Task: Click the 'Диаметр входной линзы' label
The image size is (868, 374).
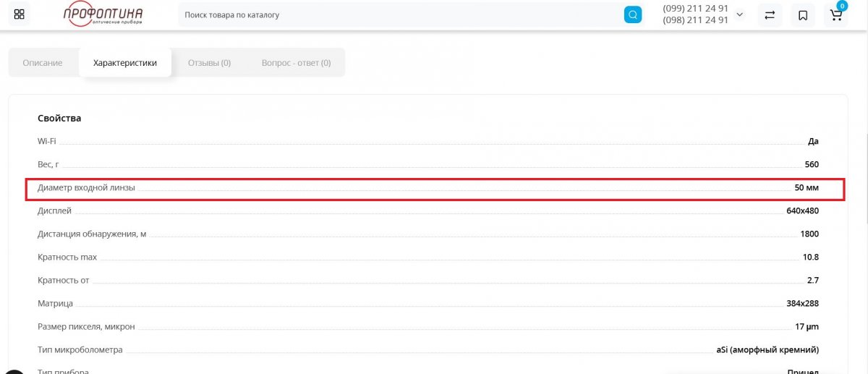Action: pos(86,188)
